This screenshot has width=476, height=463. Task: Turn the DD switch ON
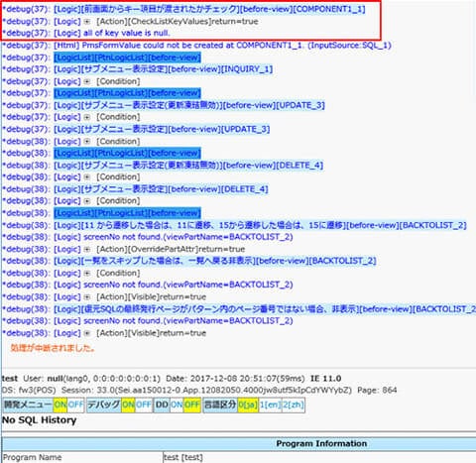177,405
